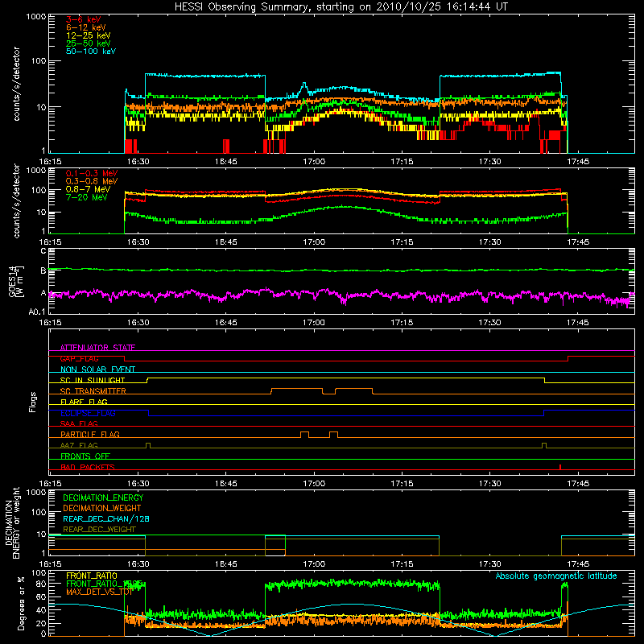Screen dimensions: 644x644
Task: Click the 50-100 keV peak near 17:00
Action: (x=304, y=85)
